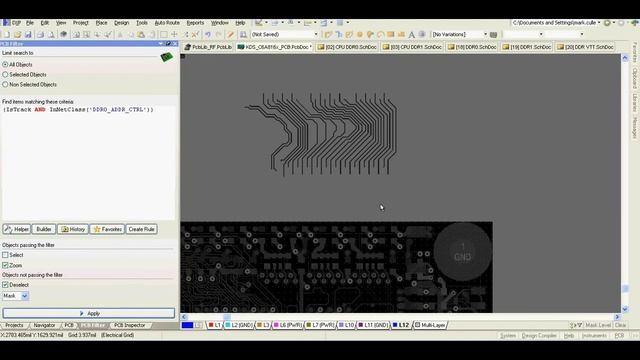Select the Non Selected Objects radio button
This screenshot has width=640, height=360.
[5, 84]
